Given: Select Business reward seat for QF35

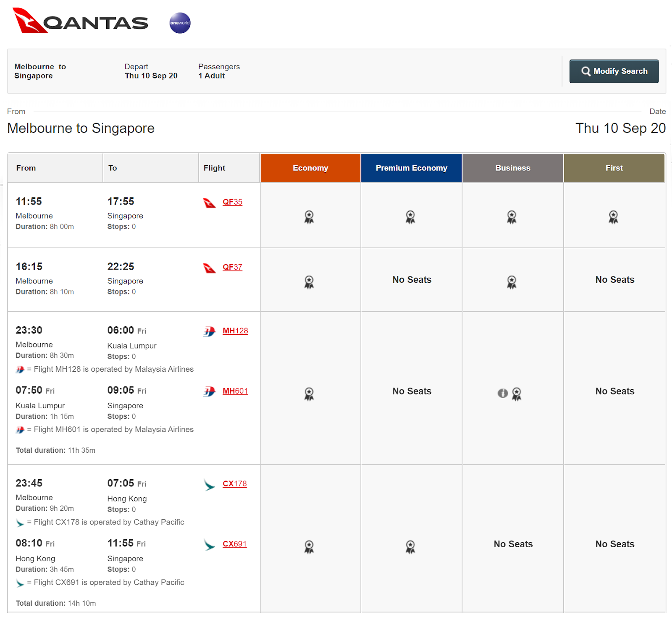Looking at the screenshot, I should coord(512,217).
